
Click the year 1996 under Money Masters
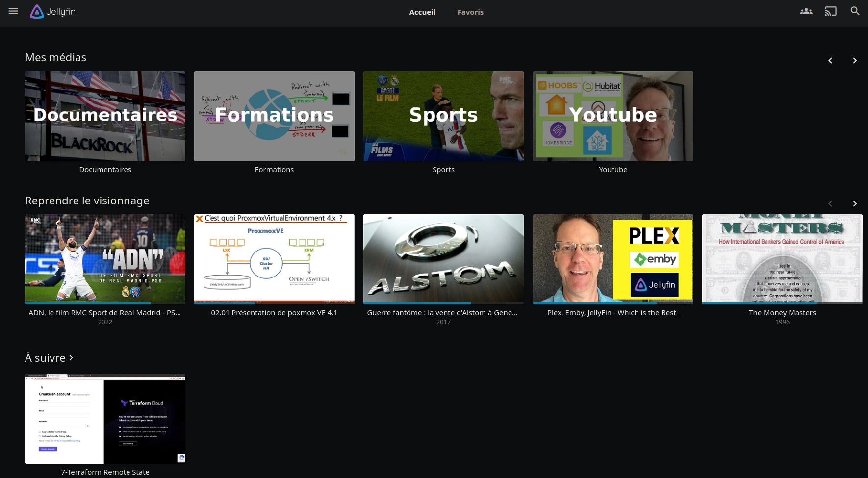pyautogui.click(x=782, y=322)
